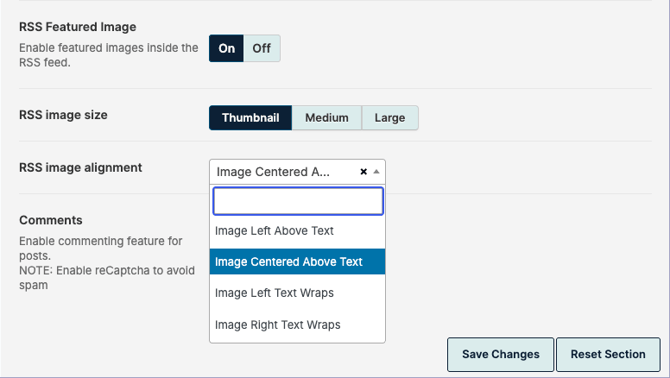The width and height of the screenshot is (670, 378).
Task: Collapse the RSS image alignment dropdown arrow
Action: (x=376, y=172)
